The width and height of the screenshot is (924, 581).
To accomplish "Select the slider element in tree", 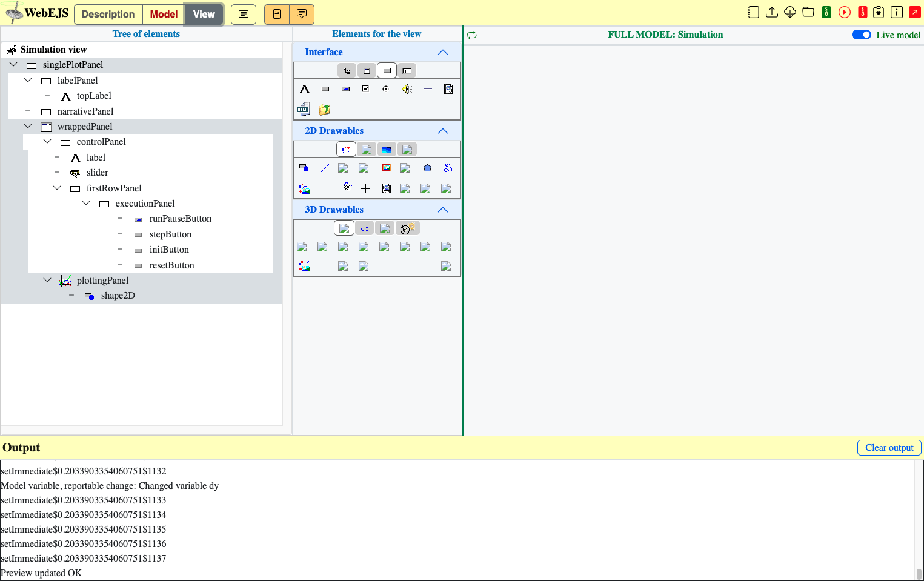I will click(98, 173).
